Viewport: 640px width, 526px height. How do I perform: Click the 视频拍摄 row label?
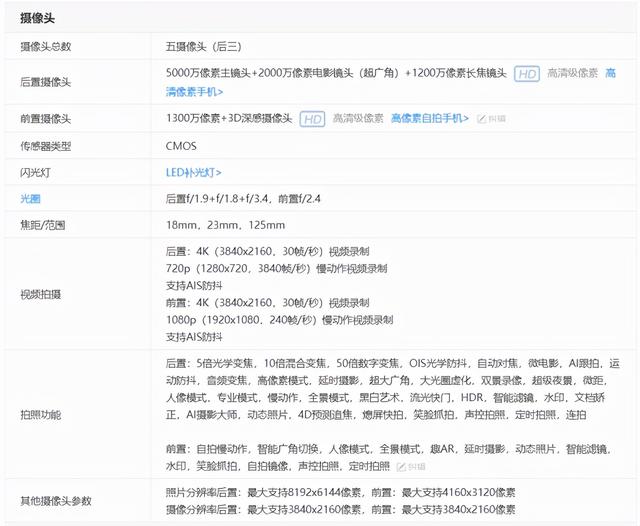41,294
